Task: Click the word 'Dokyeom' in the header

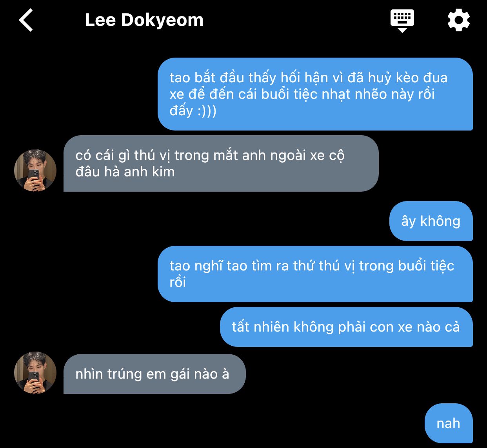Action: (162, 20)
